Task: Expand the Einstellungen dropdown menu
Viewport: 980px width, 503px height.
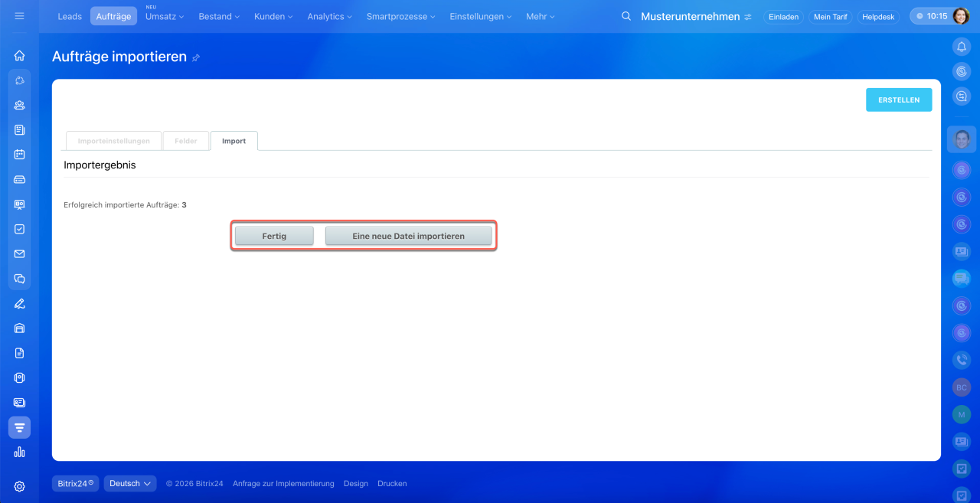Action: point(480,17)
